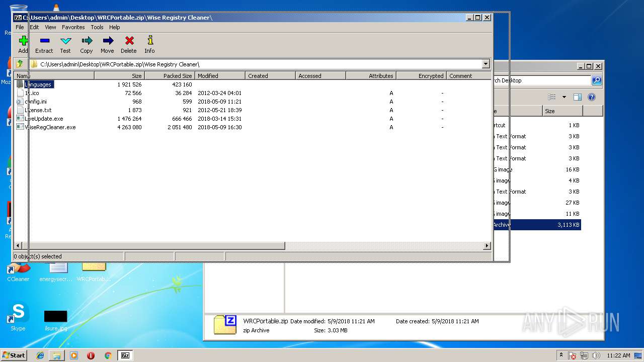Click the horizontal scrollbar left arrow
Screen dimensions: 644x362
[x=18, y=246]
